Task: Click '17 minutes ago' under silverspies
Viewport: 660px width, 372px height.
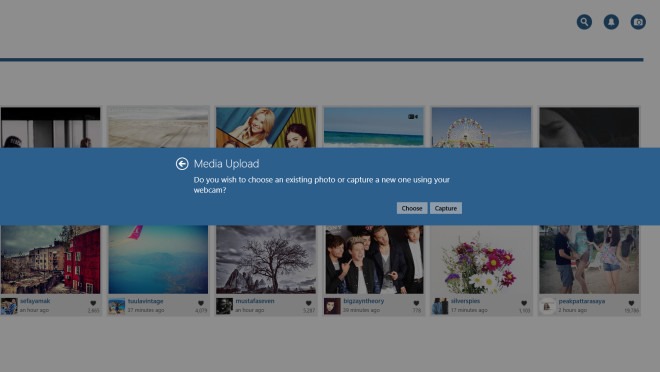Action: point(469,310)
